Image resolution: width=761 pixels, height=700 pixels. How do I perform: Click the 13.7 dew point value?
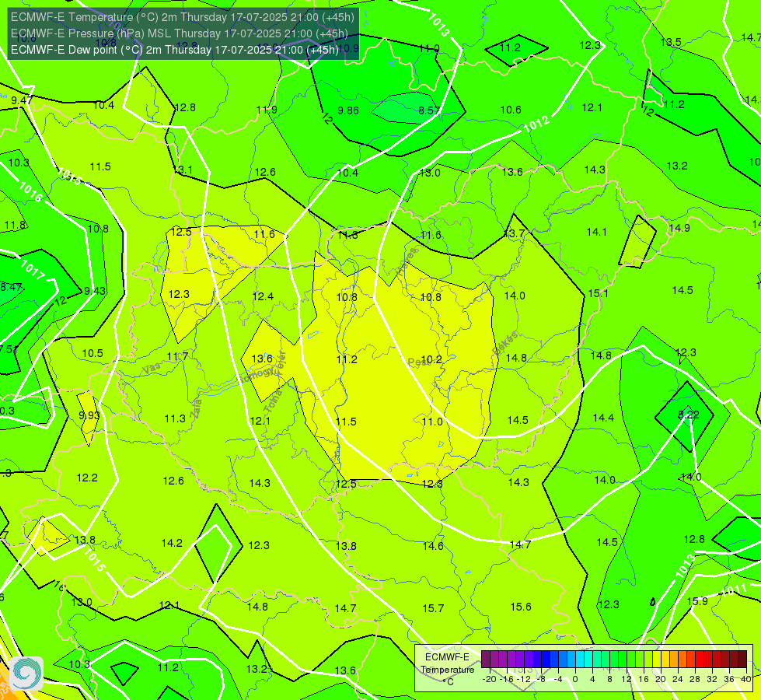click(515, 233)
